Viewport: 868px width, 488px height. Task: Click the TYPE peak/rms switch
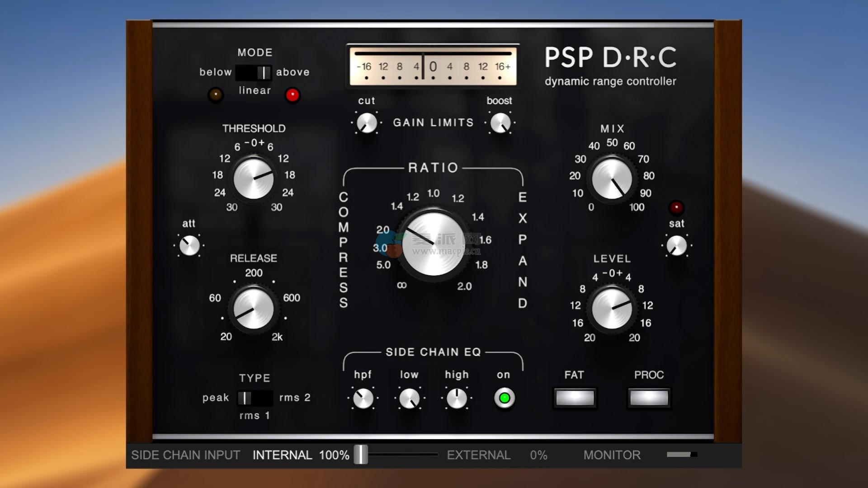(255, 398)
